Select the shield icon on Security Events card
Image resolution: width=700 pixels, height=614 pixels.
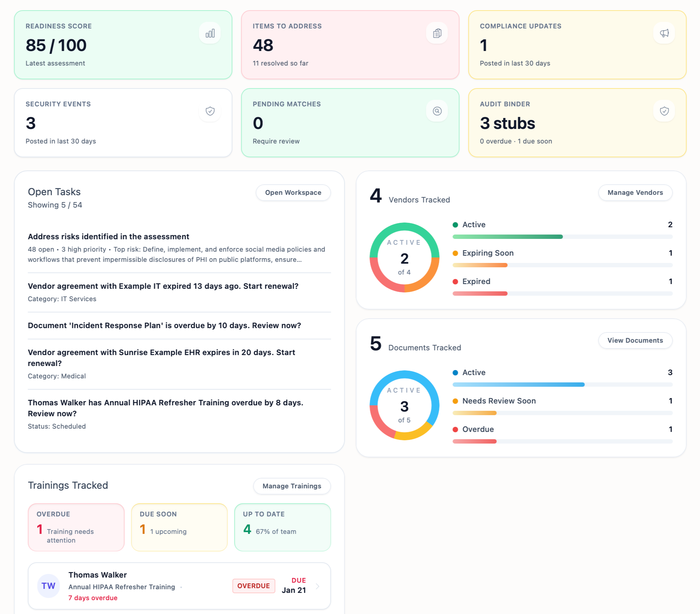tap(210, 111)
